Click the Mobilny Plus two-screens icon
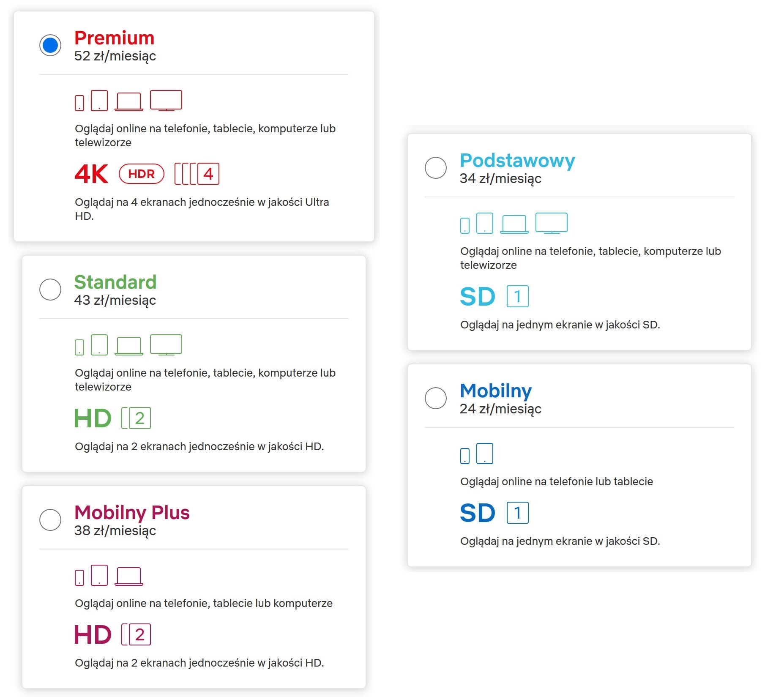 [136, 634]
